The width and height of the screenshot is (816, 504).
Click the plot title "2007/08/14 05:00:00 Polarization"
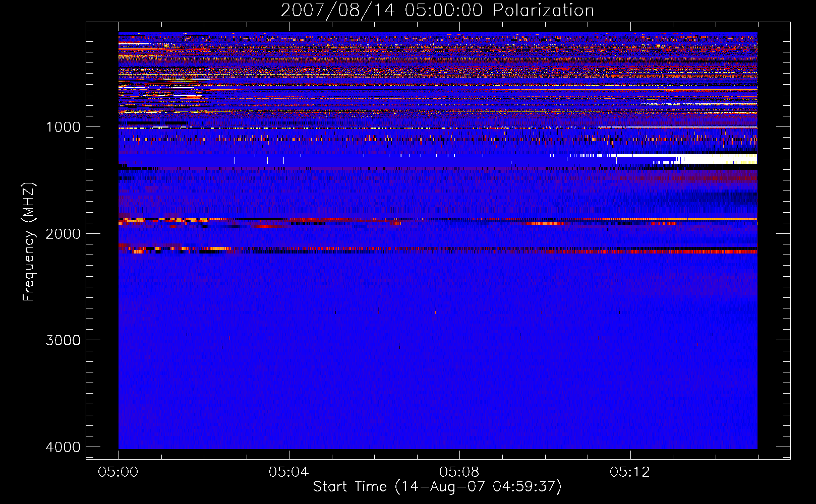tap(437, 10)
